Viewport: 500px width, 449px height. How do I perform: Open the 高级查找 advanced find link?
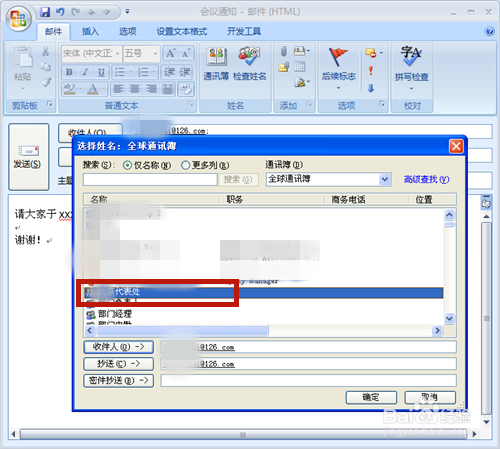pos(426,179)
